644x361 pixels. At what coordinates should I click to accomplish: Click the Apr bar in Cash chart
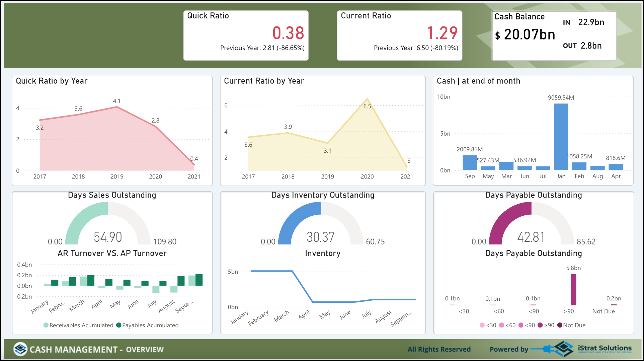(616, 167)
